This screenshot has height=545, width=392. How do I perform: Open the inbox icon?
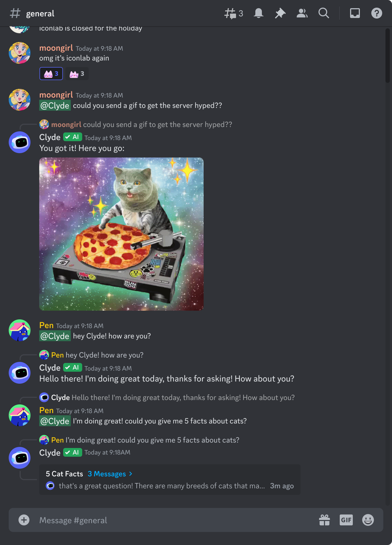tap(355, 13)
